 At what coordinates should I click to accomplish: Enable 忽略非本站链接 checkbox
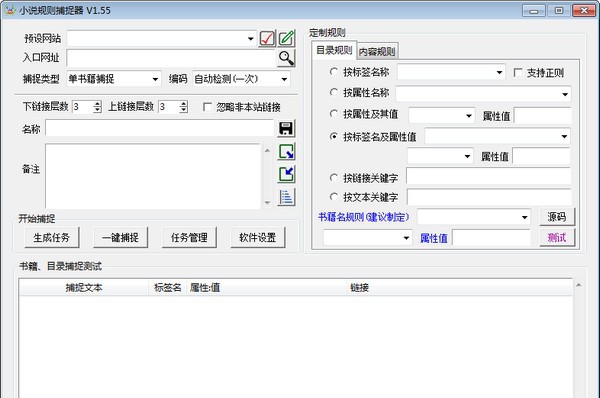click(207, 107)
